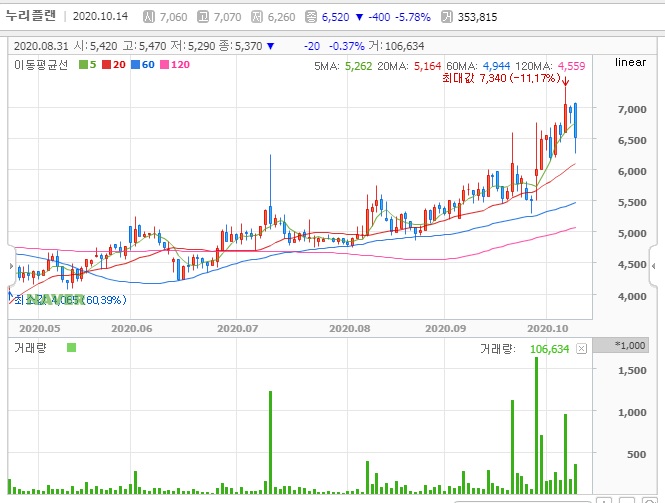Select the 20MA value 5,164

pyautogui.click(x=428, y=66)
